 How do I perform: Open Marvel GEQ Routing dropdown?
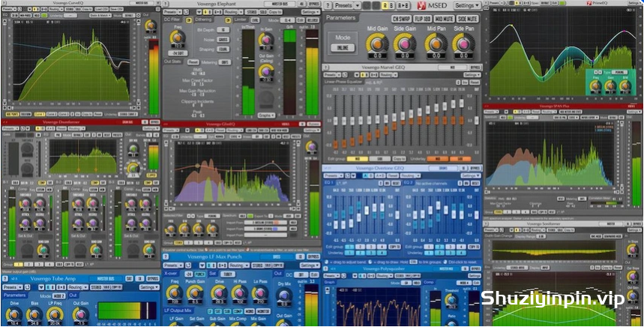389,75
